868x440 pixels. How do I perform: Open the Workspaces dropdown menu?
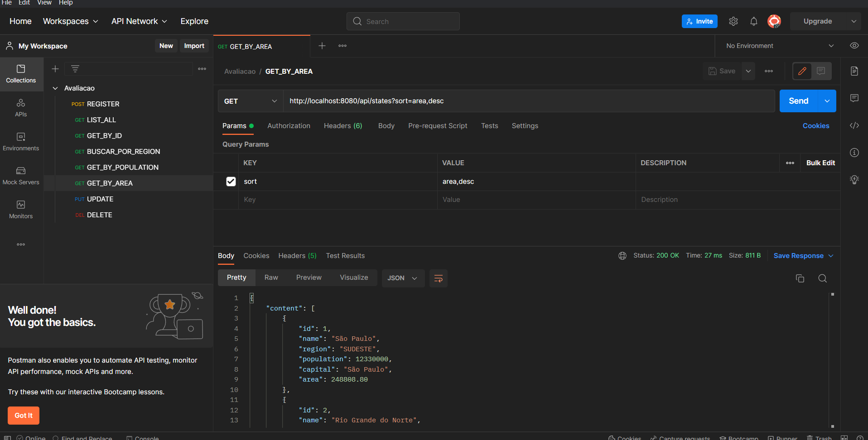[x=70, y=21]
